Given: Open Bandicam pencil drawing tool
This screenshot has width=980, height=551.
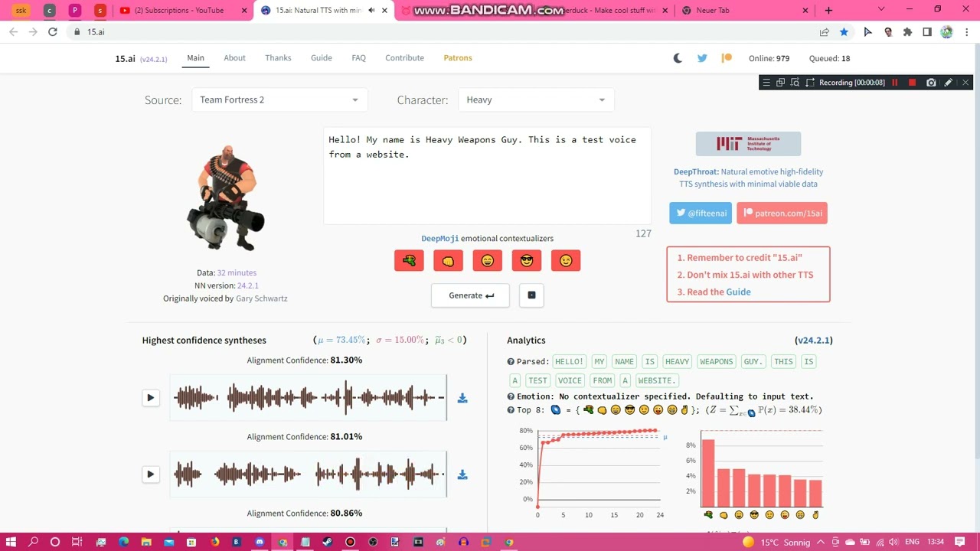Looking at the screenshot, I should click(x=948, y=83).
